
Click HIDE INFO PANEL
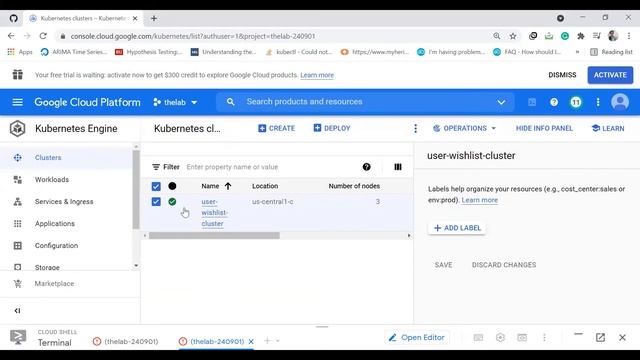544,128
